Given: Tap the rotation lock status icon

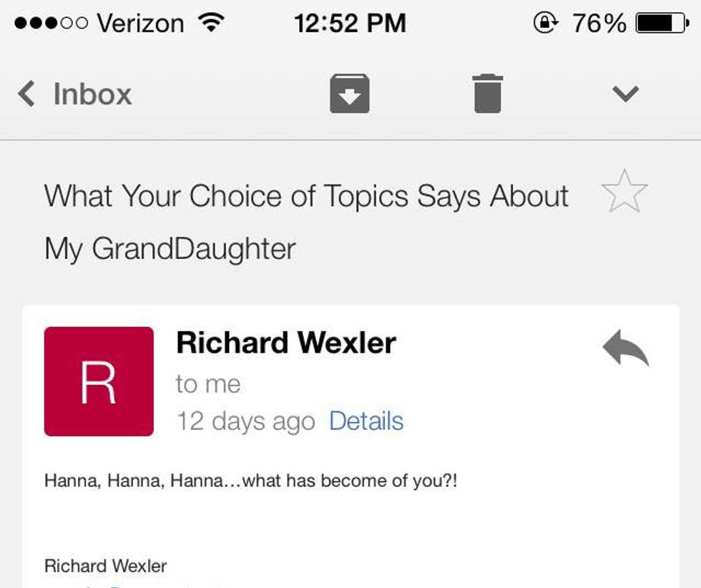Looking at the screenshot, I should pyautogui.click(x=545, y=24).
